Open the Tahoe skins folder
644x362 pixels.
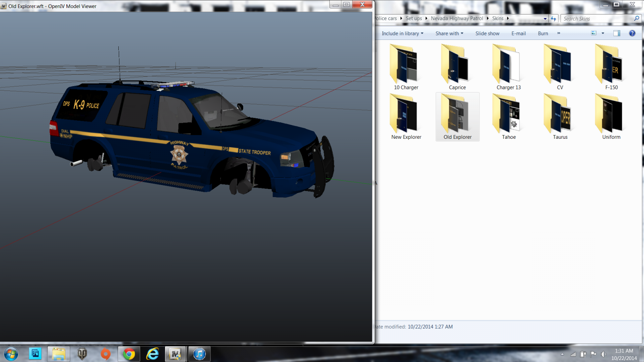point(509,117)
